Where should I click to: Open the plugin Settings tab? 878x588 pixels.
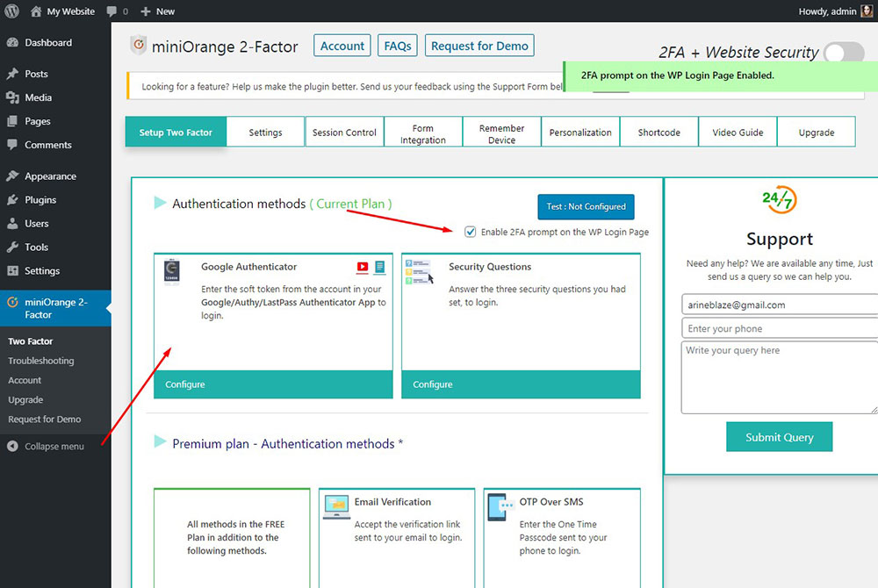click(x=265, y=132)
